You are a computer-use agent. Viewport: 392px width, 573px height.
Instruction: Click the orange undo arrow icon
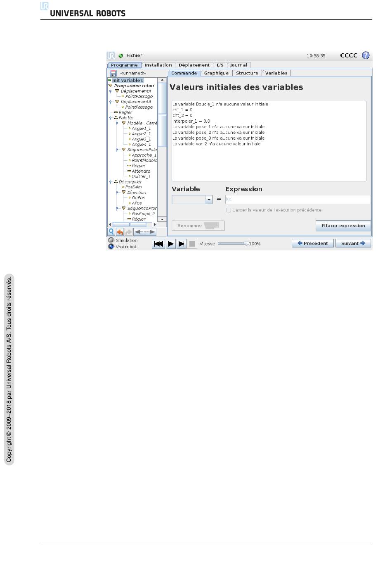[120, 232]
